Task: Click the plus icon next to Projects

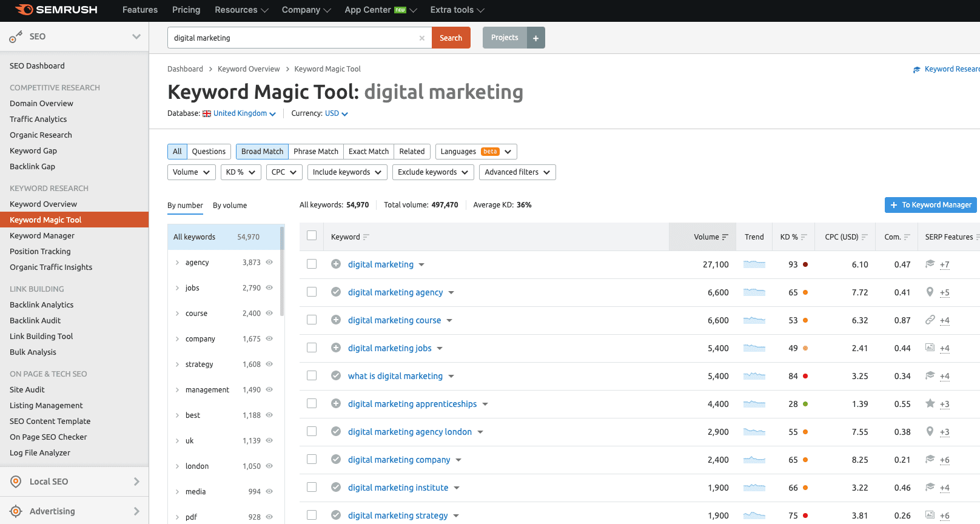Action: click(536, 38)
